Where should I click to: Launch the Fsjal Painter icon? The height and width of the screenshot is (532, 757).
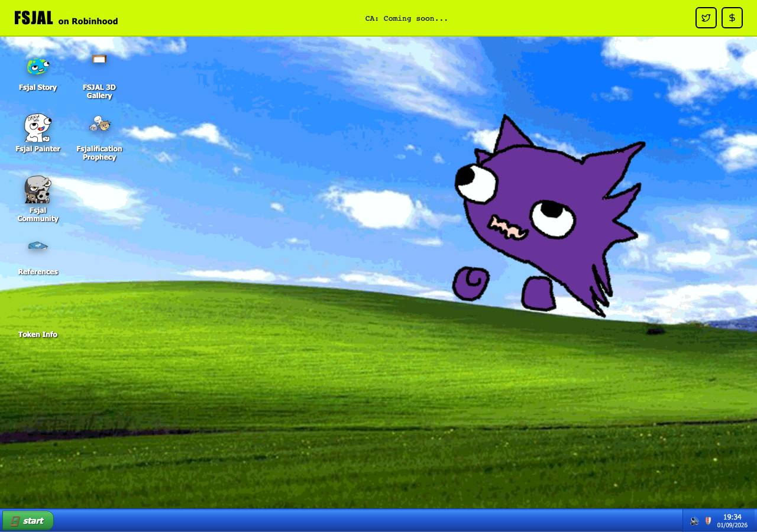pyautogui.click(x=38, y=134)
